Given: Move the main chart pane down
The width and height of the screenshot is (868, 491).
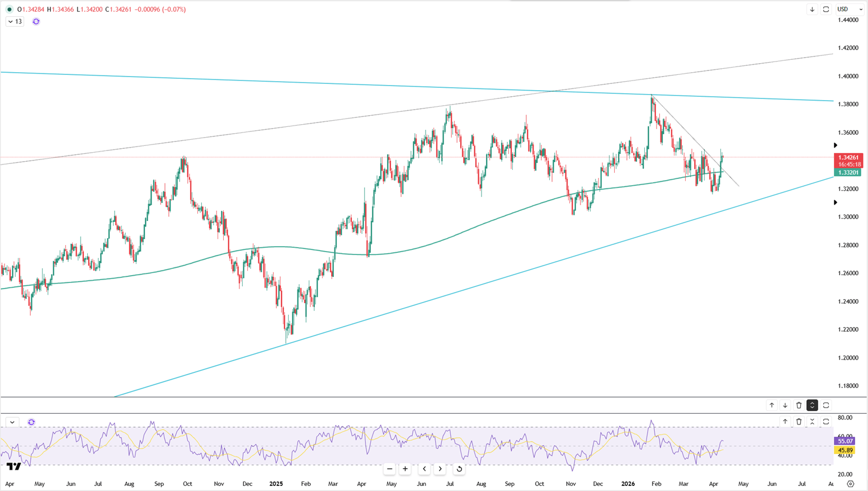Looking at the screenshot, I should pyautogui.click(x=785, y=405).
